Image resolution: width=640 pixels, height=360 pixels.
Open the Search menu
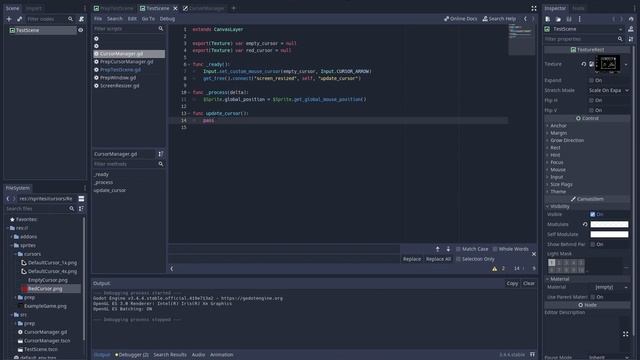tap(115, 19)
